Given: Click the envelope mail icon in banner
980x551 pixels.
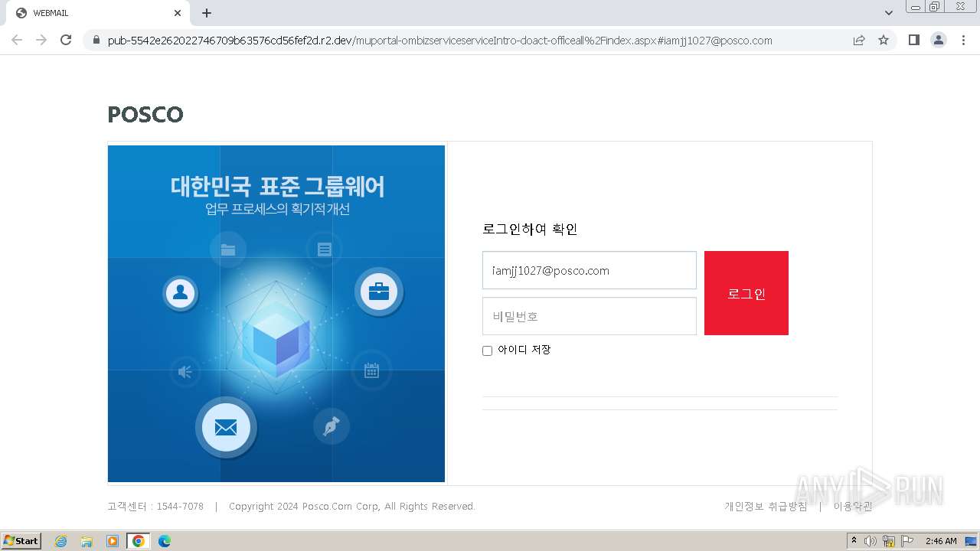Looking at the screenshot, I should (x=226, y=427).
